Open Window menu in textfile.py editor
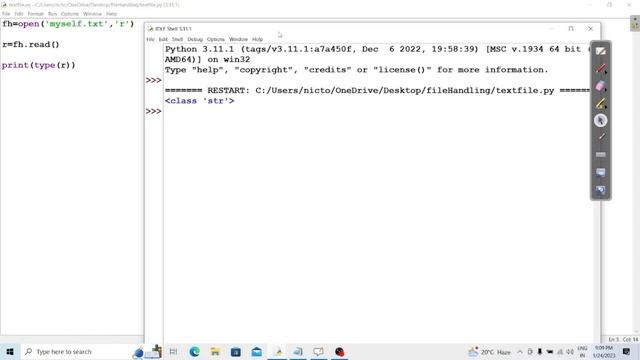The image size is (640, 360). click(92, 14)
